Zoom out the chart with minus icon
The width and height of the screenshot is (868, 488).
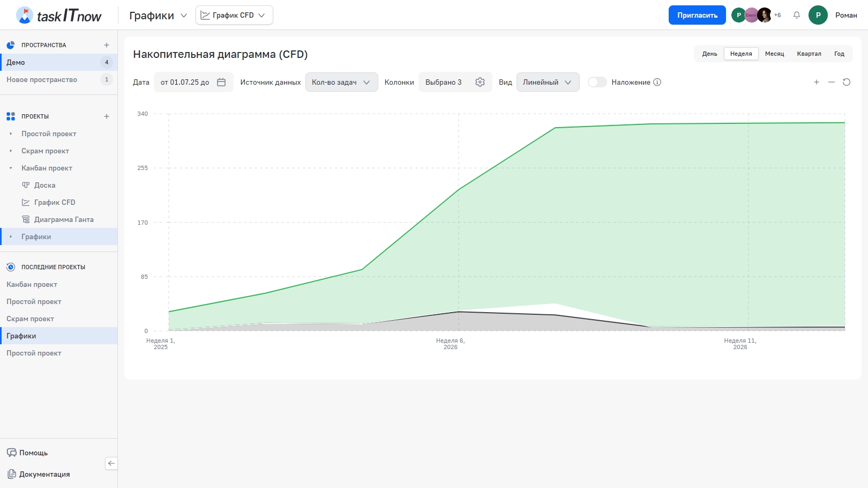pyautogui.click(x=832, y=82)
